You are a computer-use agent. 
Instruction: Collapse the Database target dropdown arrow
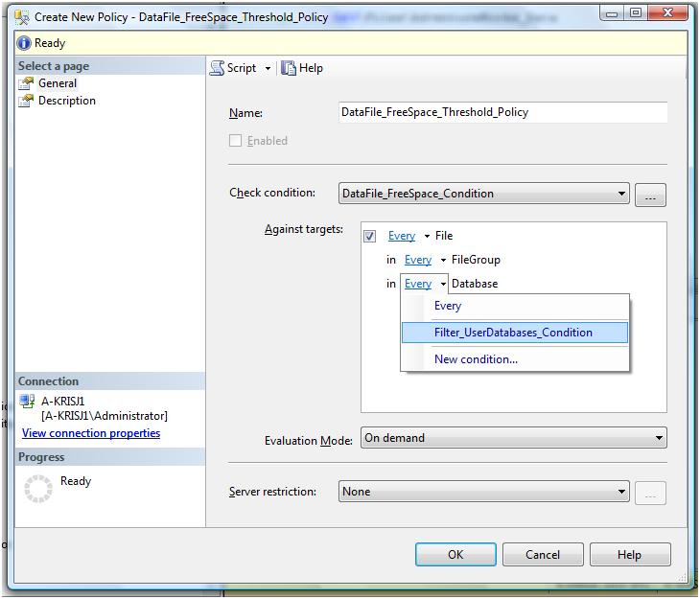coord(443,285)
